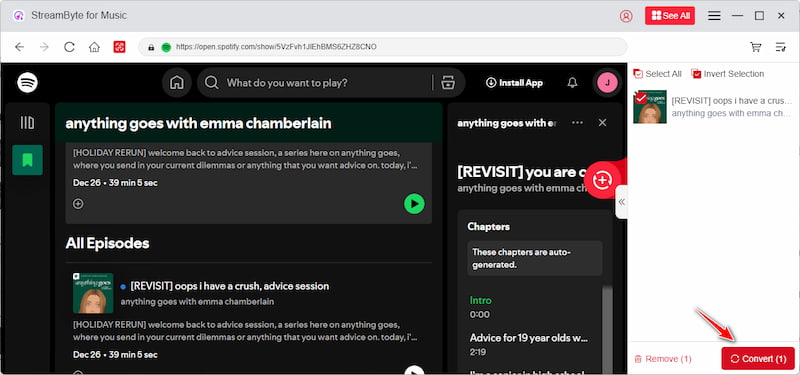Click the StreamByte account profile icon
The width and height of the screenshot is (800, 375).
626,16
